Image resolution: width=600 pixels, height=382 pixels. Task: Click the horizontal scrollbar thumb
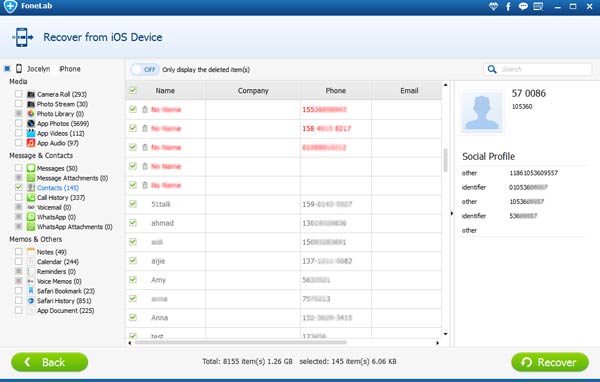pos(241,343)
